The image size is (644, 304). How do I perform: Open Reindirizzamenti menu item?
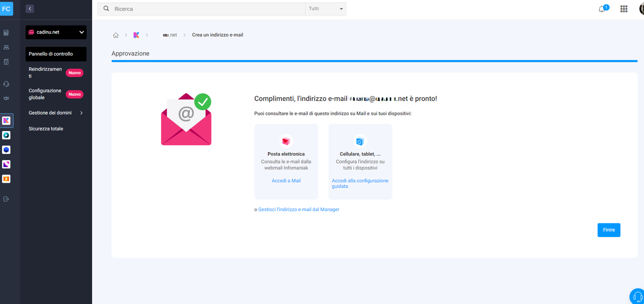45,72
